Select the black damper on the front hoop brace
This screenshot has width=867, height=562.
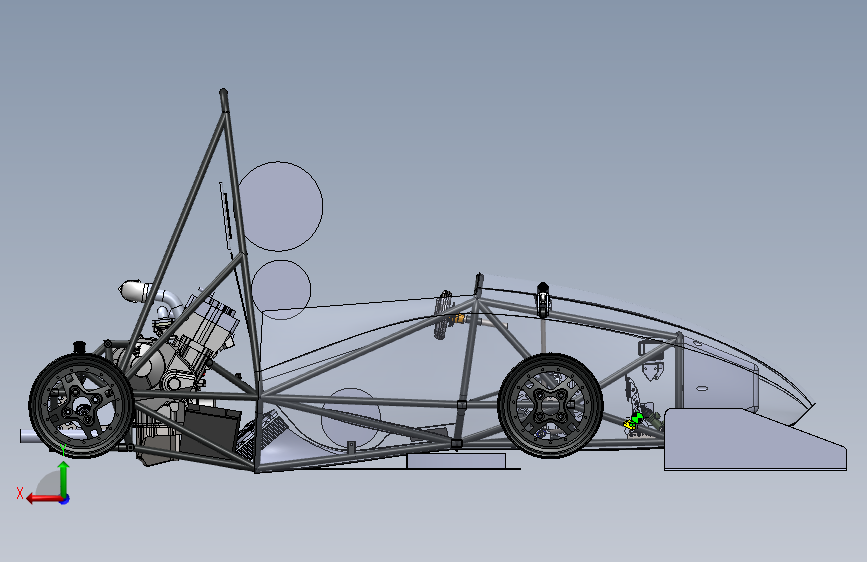pos(542,300)
